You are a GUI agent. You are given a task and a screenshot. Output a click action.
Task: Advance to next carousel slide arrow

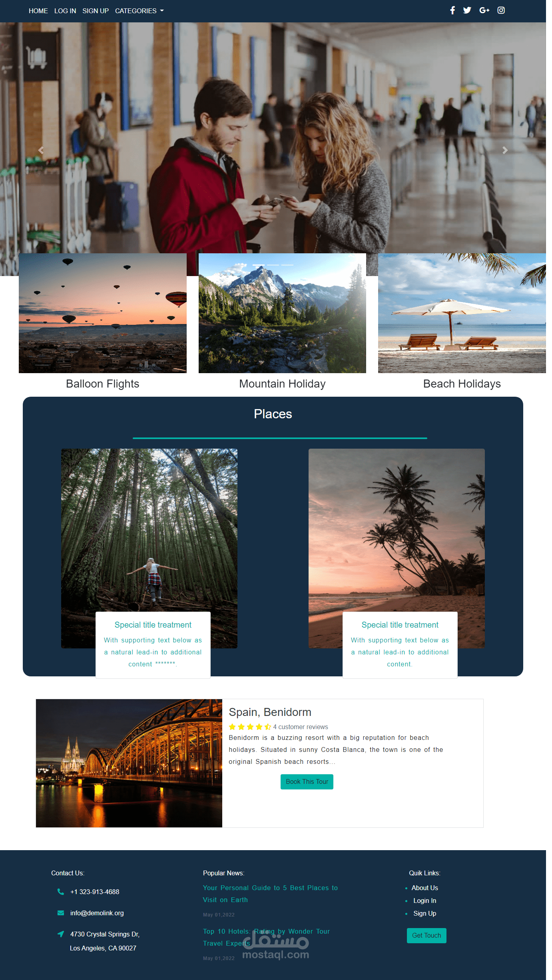tap(505, 150)
